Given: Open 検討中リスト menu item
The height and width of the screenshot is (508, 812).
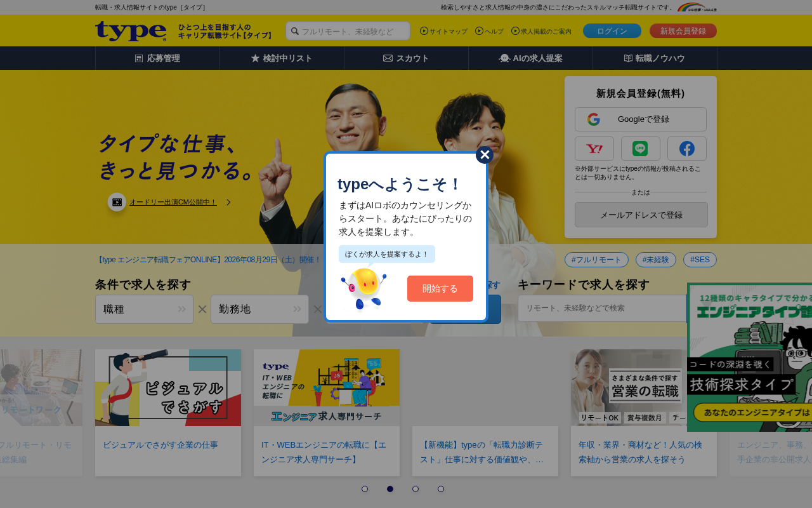Looking at the screenshot, I should pos(282,58).
